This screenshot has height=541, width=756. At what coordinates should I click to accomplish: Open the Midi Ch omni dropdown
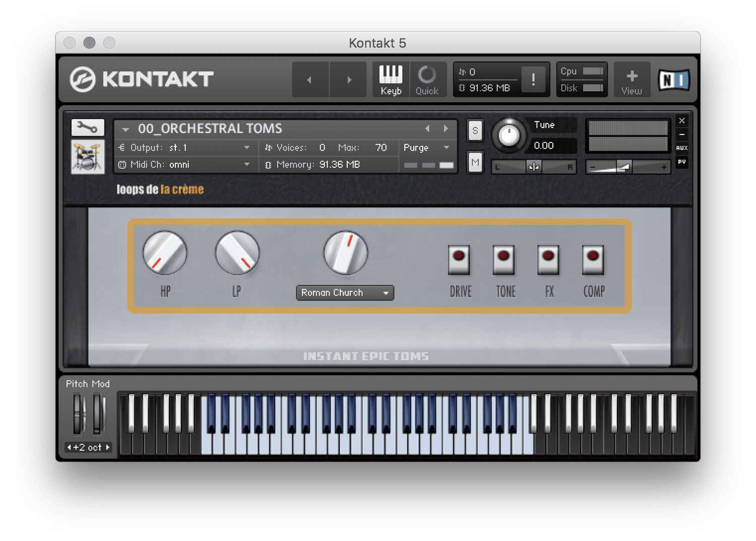[x=184, y=165]
